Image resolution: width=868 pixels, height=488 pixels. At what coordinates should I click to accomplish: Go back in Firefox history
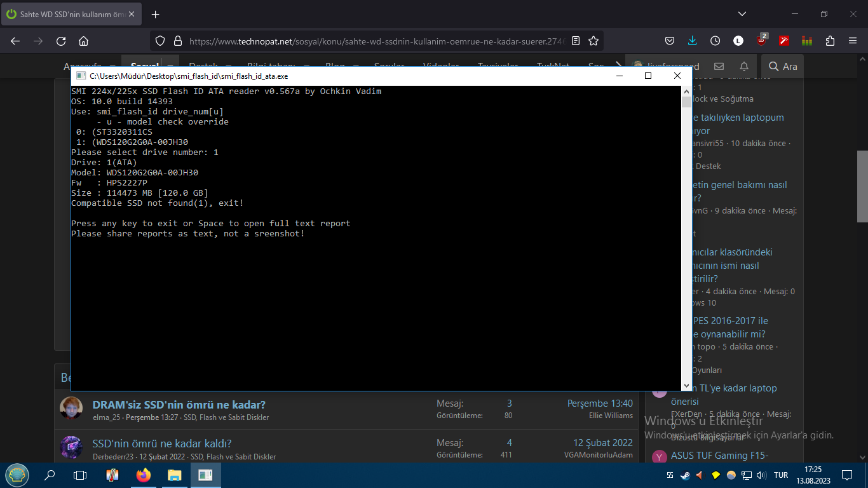coord(15,41)
